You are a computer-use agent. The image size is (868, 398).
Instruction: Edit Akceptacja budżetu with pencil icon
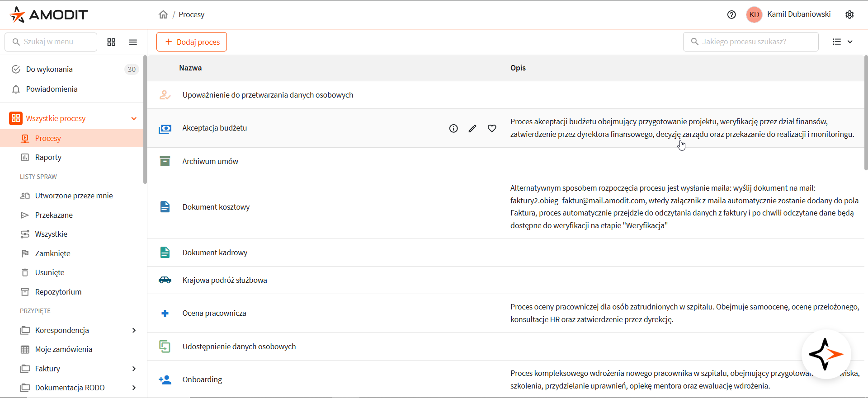click(472, 128)
